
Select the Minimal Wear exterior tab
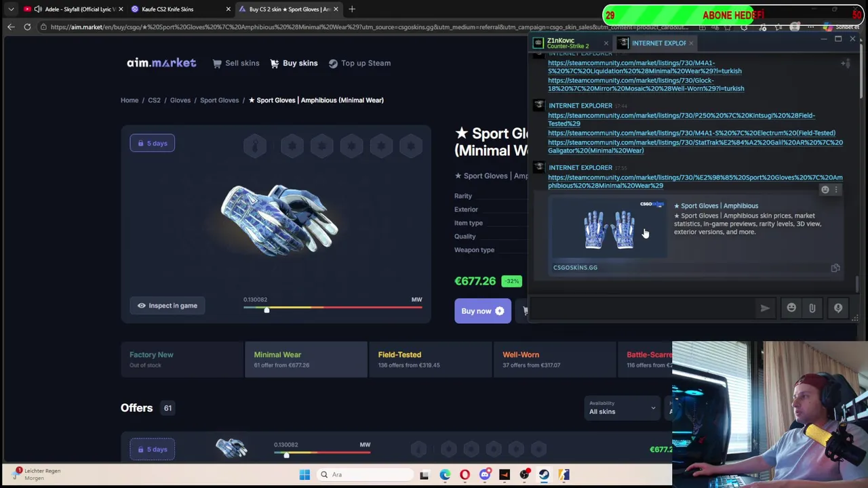[306, 359]
